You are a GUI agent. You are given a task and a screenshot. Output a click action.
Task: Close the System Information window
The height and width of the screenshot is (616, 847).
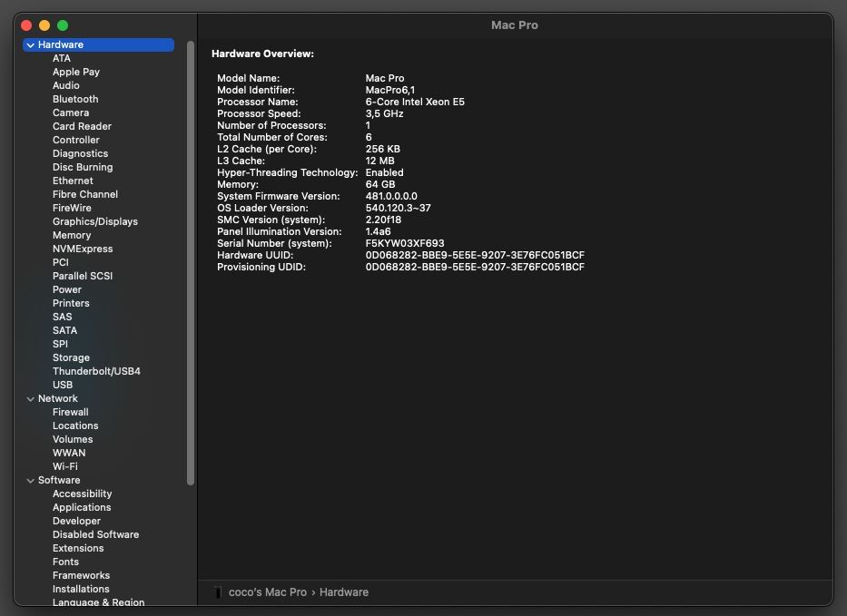click(x=26, y=25)
